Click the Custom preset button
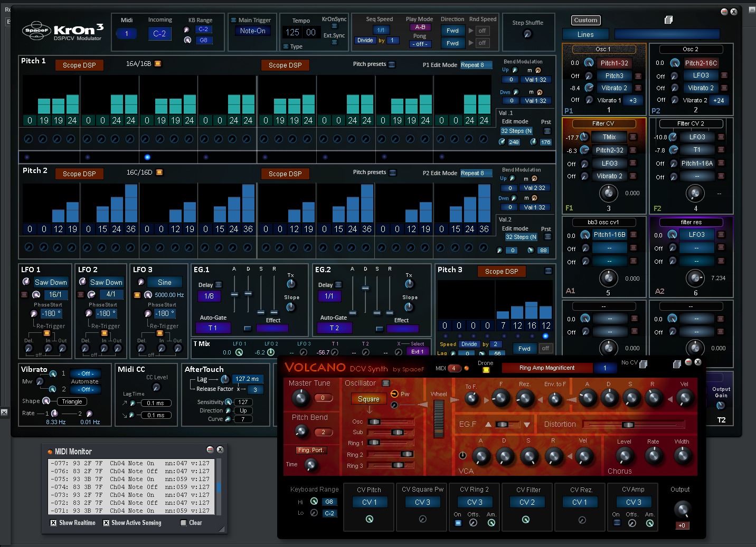The width and height of the screenshot is (756, 547). point(585,20)
